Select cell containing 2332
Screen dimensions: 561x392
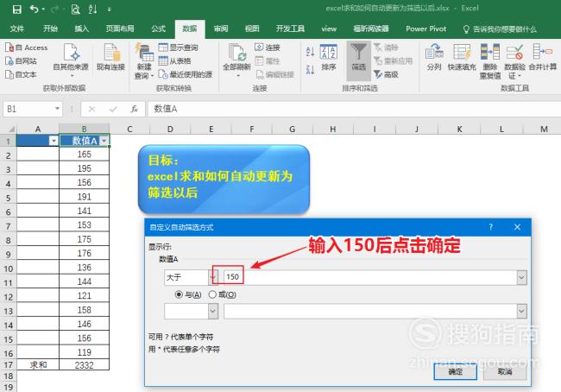pyautogui.click(x=84, y=364)
